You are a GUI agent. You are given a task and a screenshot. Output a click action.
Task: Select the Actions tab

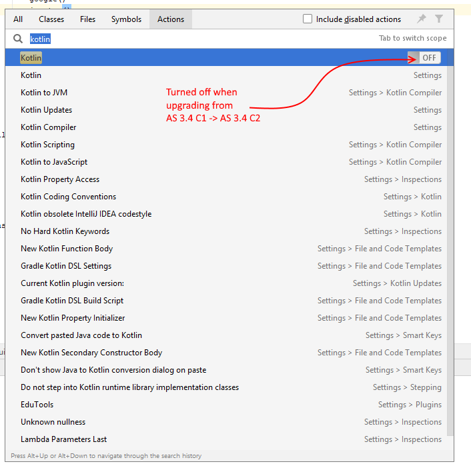(170, 19)
